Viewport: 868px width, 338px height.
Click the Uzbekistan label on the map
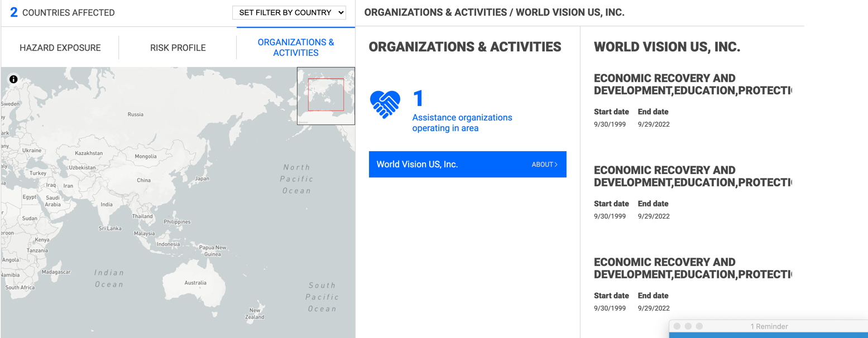pyautogui.click(x=82, y=167)
